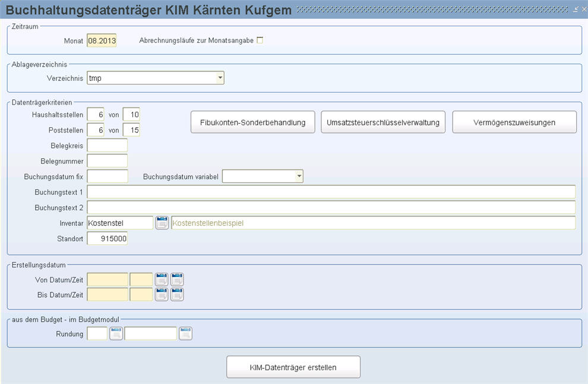Focus the Belegkreis input field
The image size is (588, 384).
[108, 145]
